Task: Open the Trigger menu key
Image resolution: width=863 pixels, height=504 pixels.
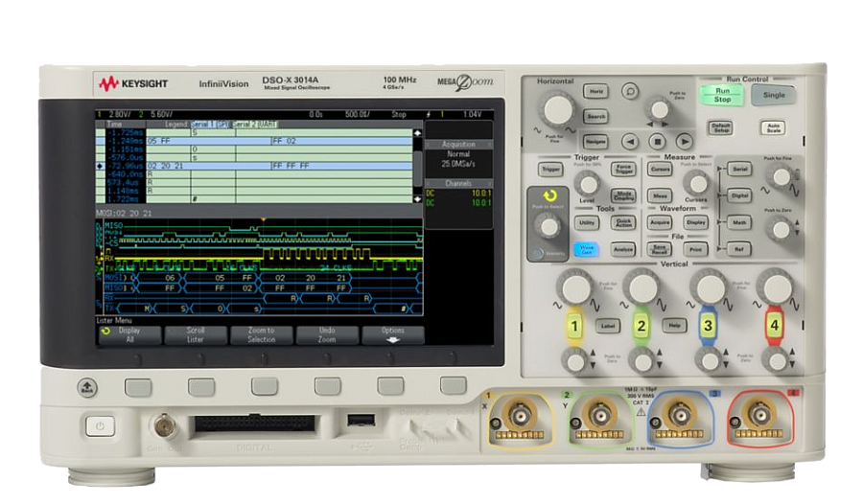Action: [550, 170]
